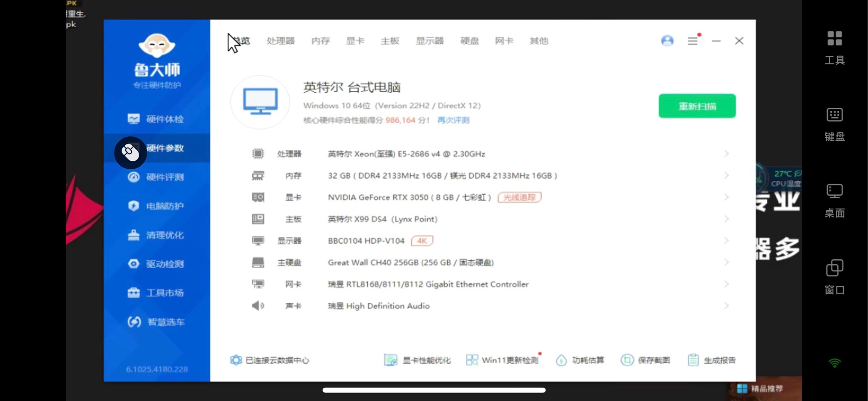Open 窗口 in the remote panel
The image size is (868, 401).
(x=835, y=278)
